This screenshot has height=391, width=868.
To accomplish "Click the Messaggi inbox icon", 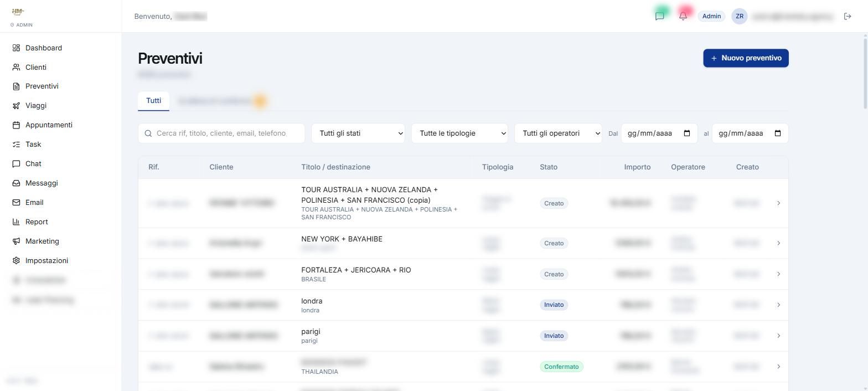I will click(16, 183).
